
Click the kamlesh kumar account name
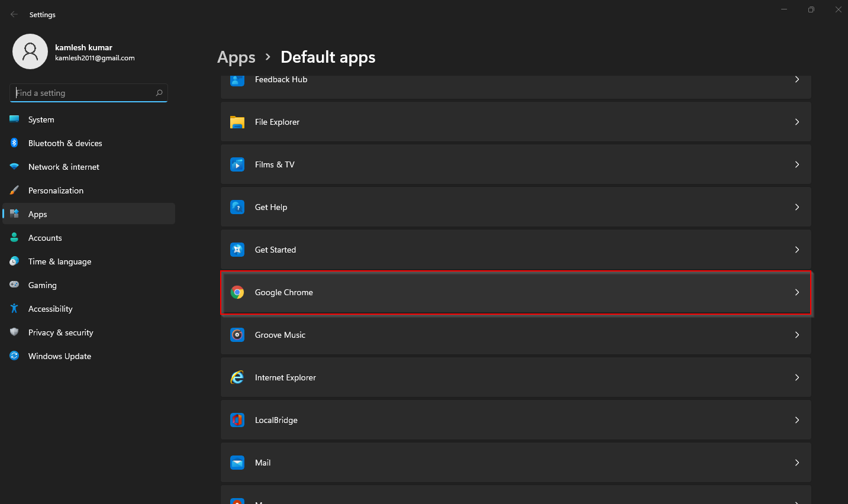click(83, 47)
